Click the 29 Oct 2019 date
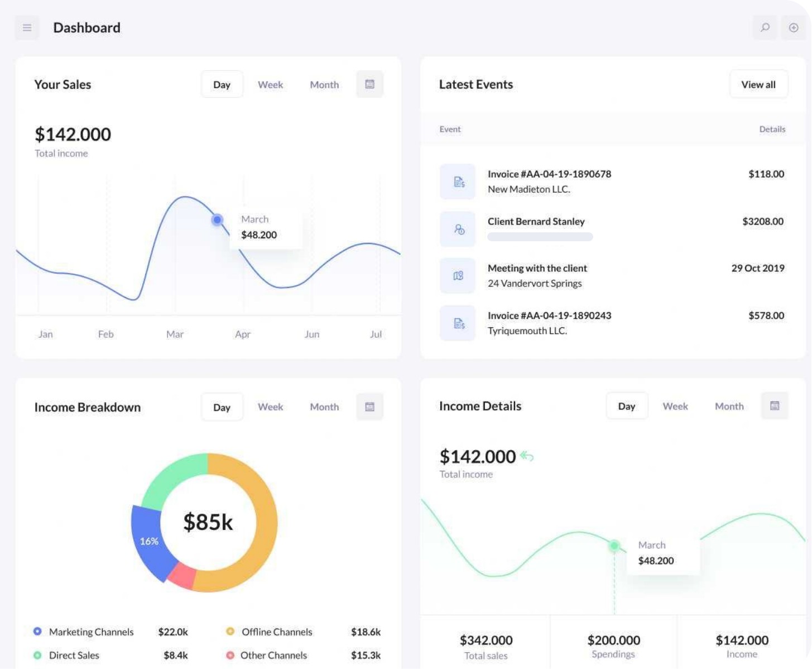812x669 pixels. [758, 268]
